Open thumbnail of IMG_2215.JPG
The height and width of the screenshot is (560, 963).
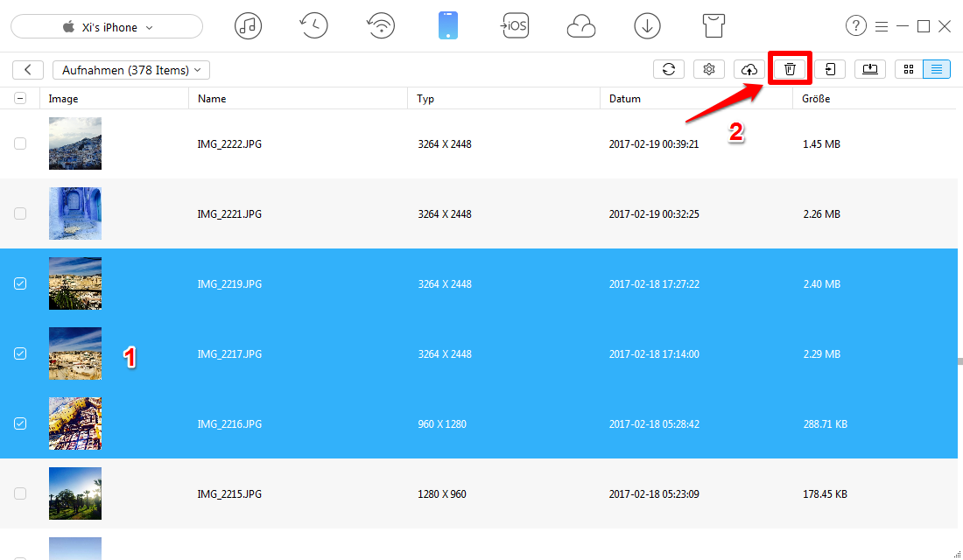(x=75, y=493)
